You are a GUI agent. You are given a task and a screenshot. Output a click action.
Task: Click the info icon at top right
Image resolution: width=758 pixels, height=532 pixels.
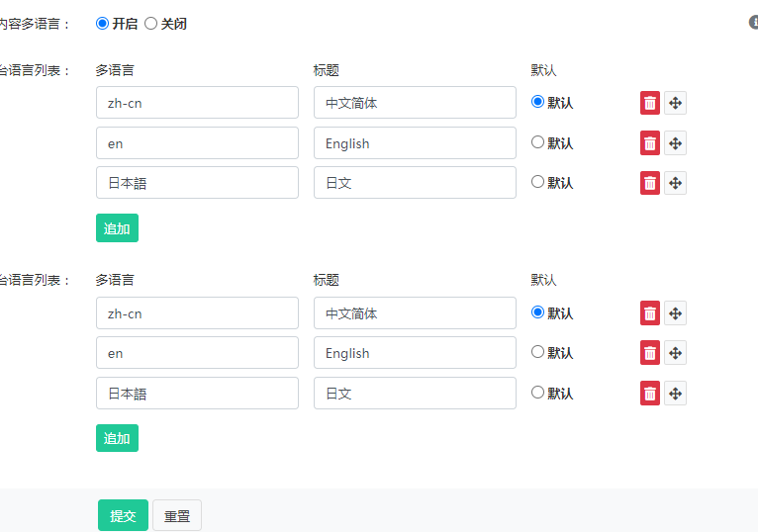point(753,22)
